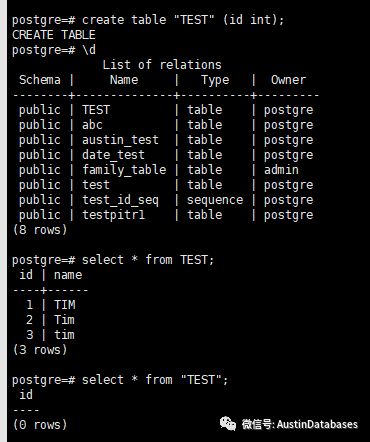
Task: Click the test_id_seq sequence name
Action: coord(120,200)
